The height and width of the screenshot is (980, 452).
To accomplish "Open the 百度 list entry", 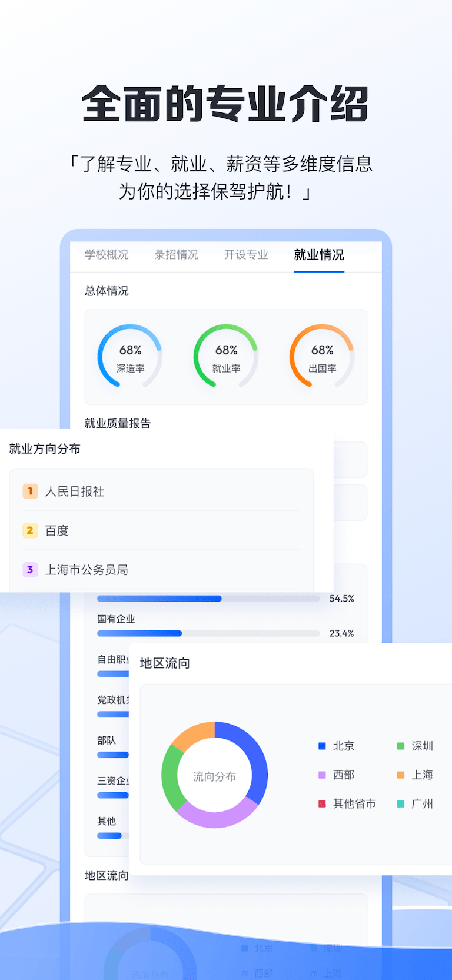I will pyautogui.click(x=57, y=531).
